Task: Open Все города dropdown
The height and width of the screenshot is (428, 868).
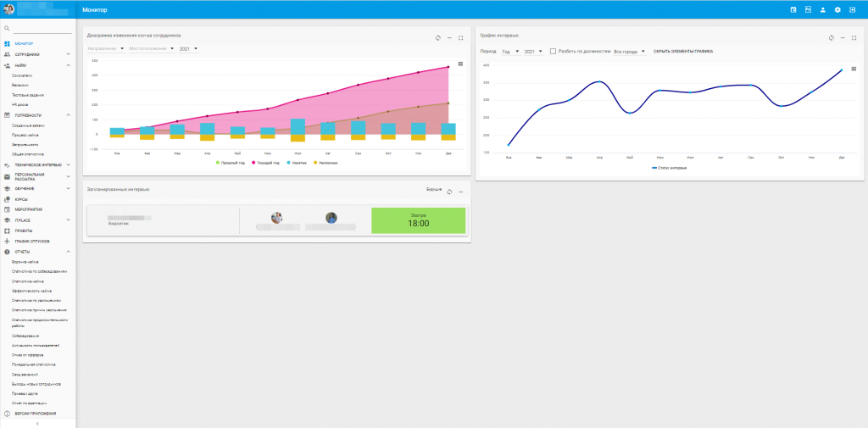Action: click(630, 52)
